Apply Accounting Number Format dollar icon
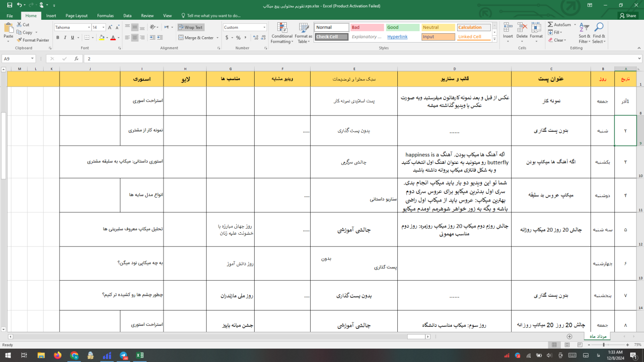The height and width of the screenshot is (362, 644). [x=226, y=38]
